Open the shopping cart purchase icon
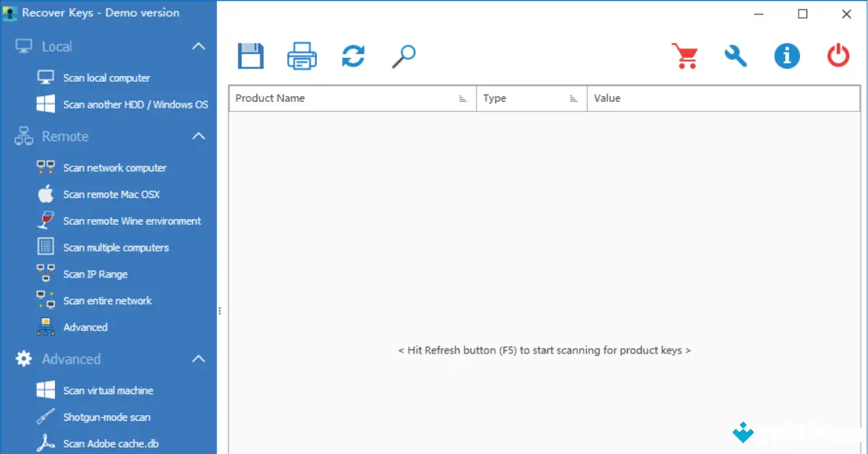 (685, 56)
